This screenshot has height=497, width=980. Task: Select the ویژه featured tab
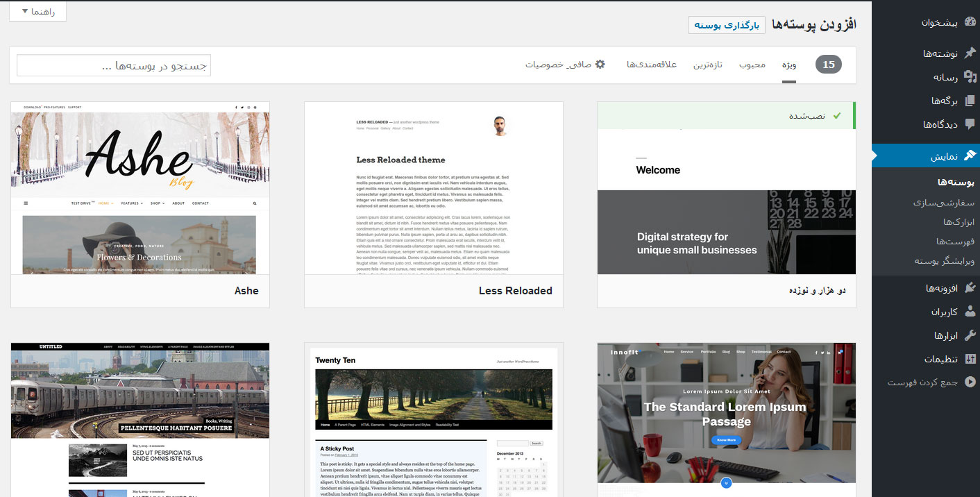click(789, 65)
